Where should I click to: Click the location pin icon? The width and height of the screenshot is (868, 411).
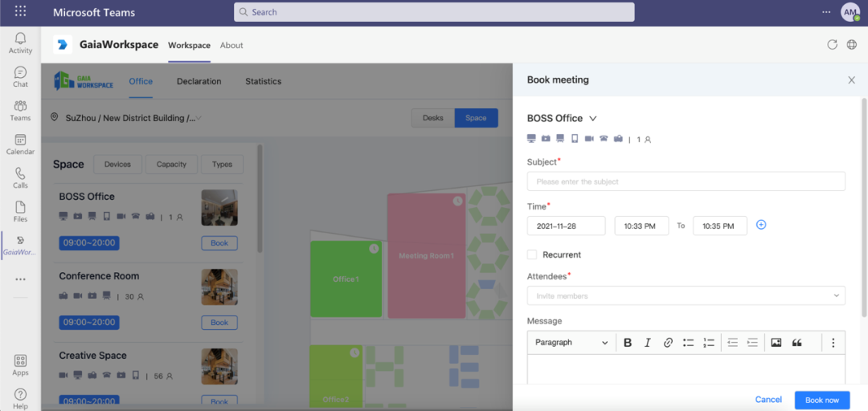[x=55, y=117]
